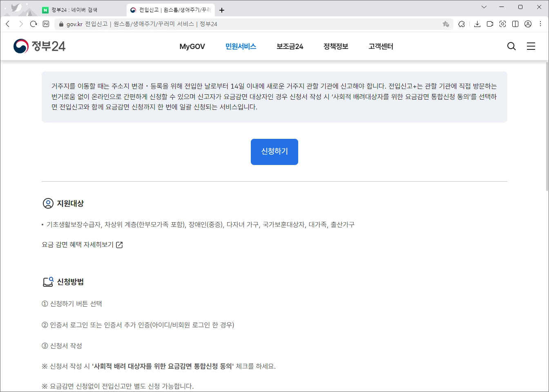
Task: Click the bookmark star in the address bar
Action: pyautogui.click(x=445, y=24)
